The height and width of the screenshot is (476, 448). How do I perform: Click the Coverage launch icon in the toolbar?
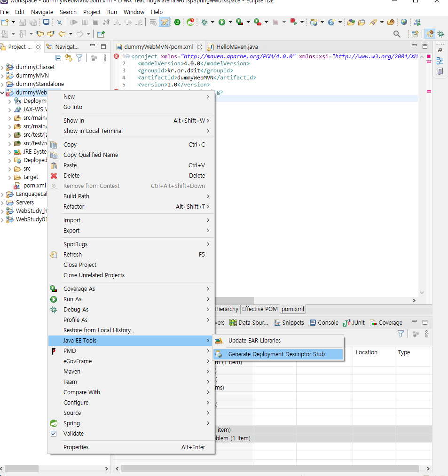240,22
